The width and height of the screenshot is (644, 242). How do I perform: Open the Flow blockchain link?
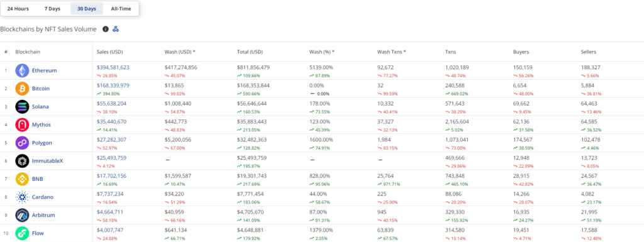click(x=38, y=233)
